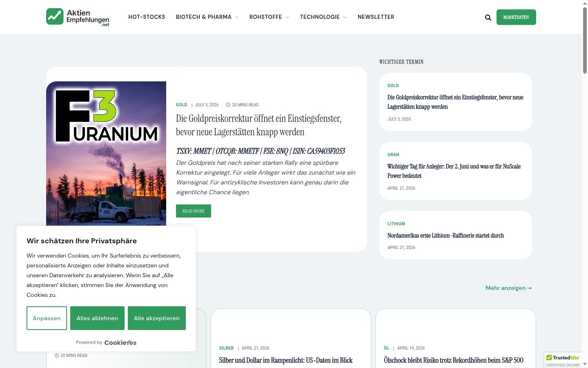The image size is (588, 368).
Task: Go to the NEWSLETTER page
Action: (376, 17)
